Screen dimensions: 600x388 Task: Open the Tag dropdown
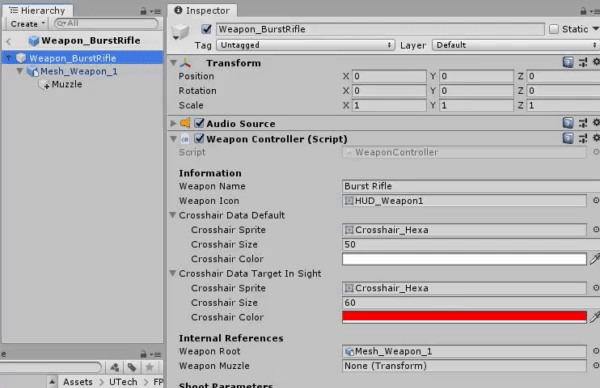305,45
